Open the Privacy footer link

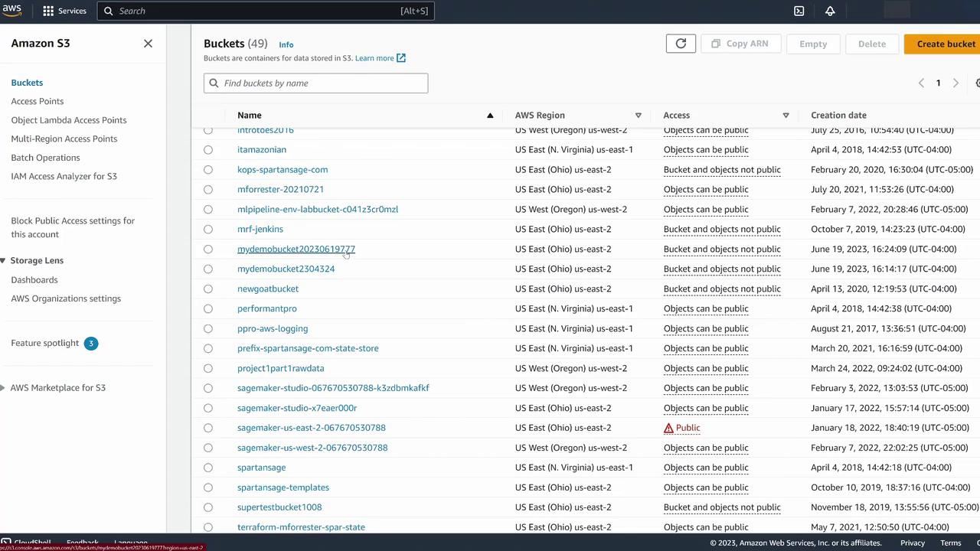point(912,543)
